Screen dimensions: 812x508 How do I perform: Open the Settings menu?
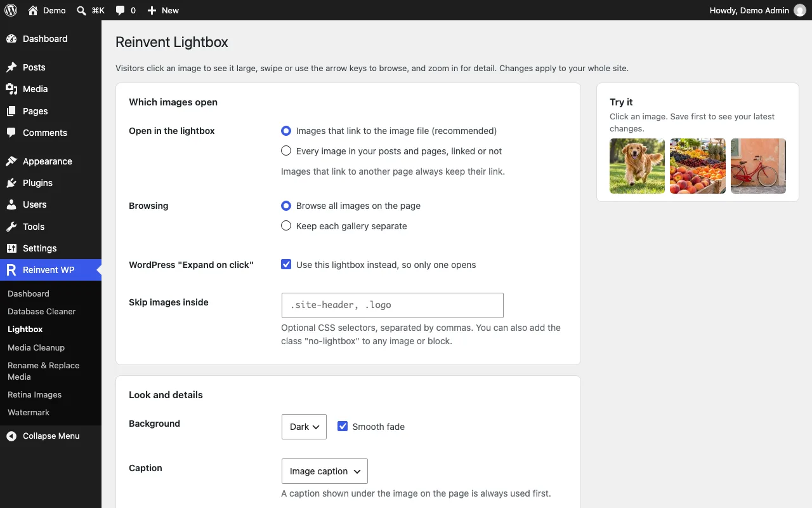[51, 248]
